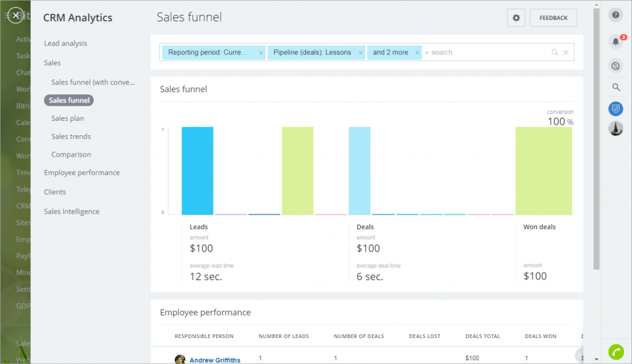Click the blue shield icon
This screenshot has height=364, width=632.
click(615, 109)
